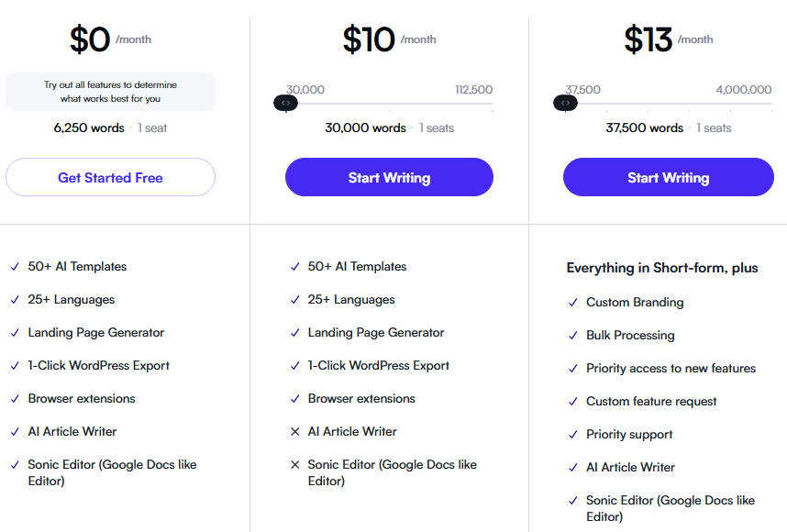The image size is (787, 532).
Task: Click the 'Try out all features' info box
Action: pyautogui.click(x=110, y=92)
